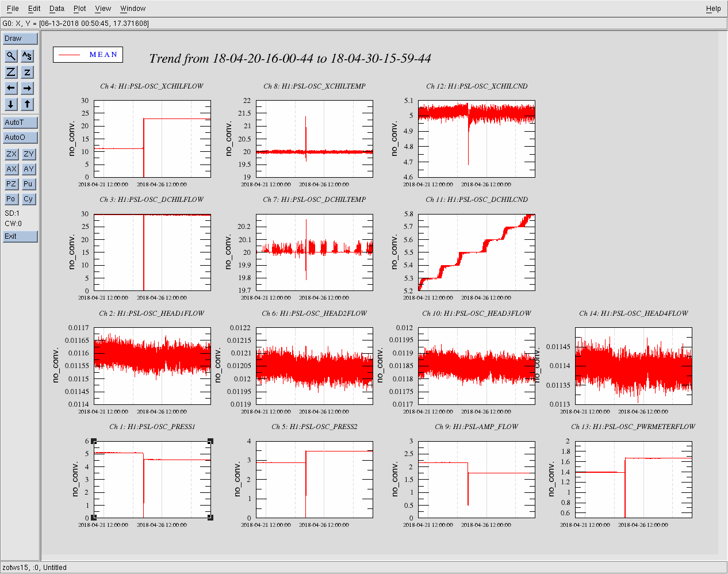Viewport: 728px width, 574px height.
Task: Open the Plot menu
Action: point(79,9)
